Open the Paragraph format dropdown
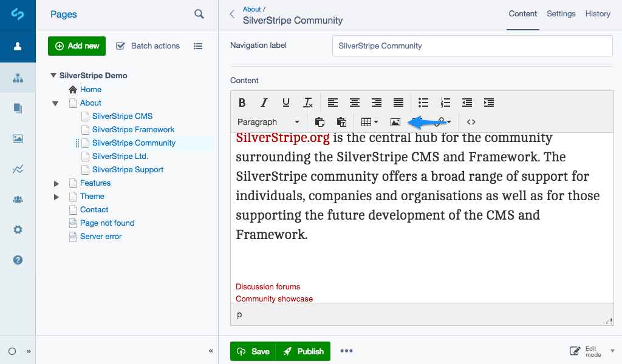This screenshot has height=364, width=622. coord(268,122)
